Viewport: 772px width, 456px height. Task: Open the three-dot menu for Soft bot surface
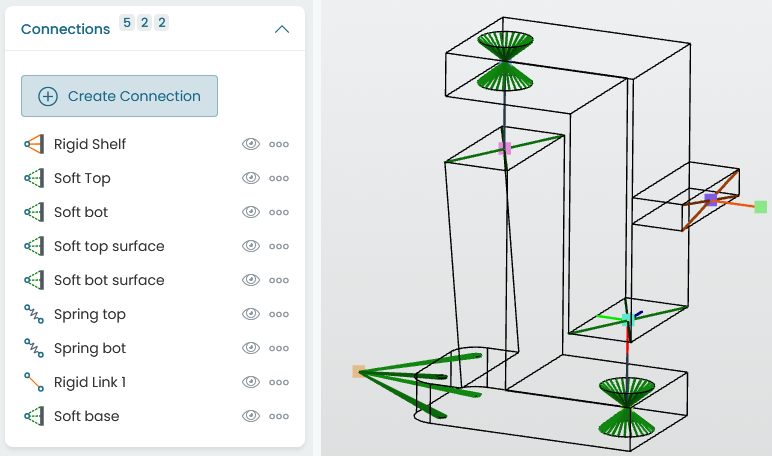279,280
